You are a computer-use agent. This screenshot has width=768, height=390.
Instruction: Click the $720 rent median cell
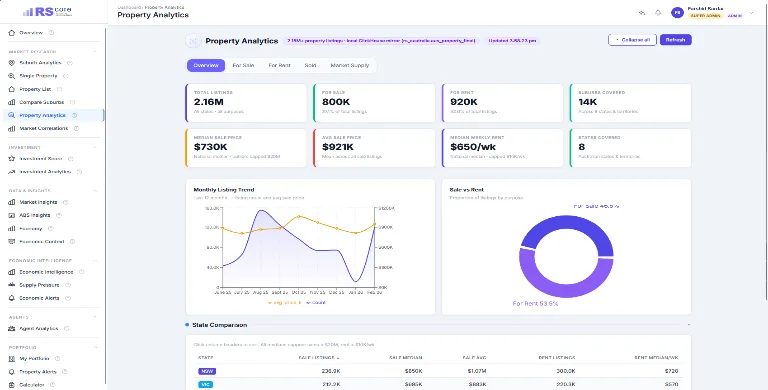[x=673, y=371]
